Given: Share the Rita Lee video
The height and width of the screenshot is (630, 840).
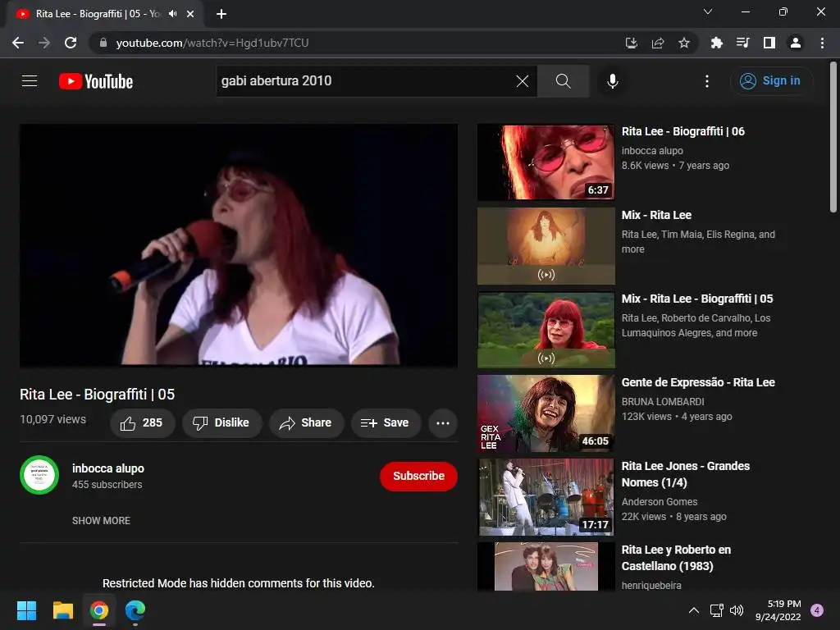Looking at the screenshot, I should [305, 423].
